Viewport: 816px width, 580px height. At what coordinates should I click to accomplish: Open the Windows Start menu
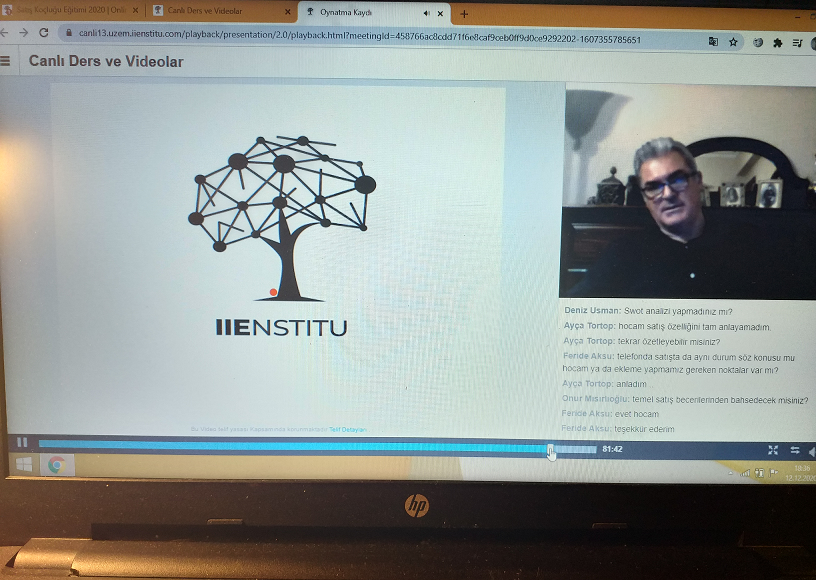[24, 465]
